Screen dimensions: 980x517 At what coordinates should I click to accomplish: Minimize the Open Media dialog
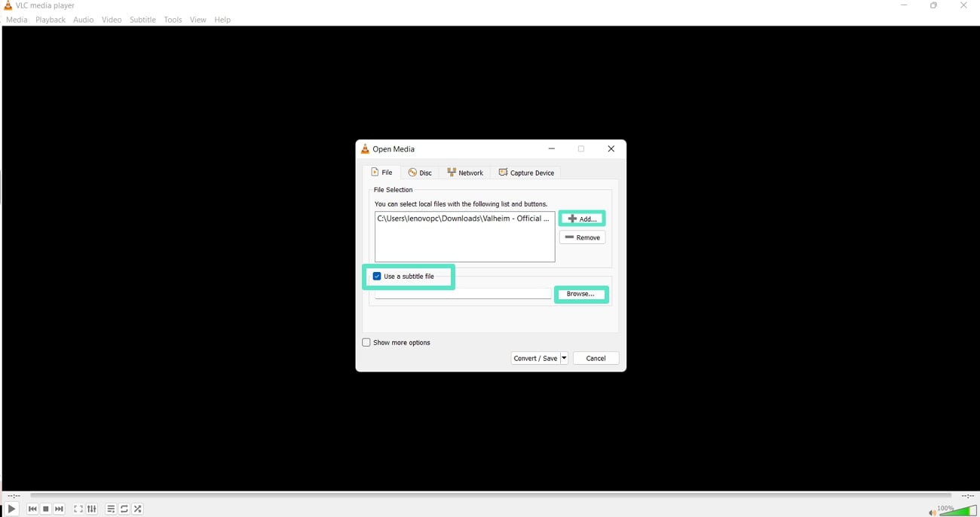pyautogui.click(x=552, y=149)
